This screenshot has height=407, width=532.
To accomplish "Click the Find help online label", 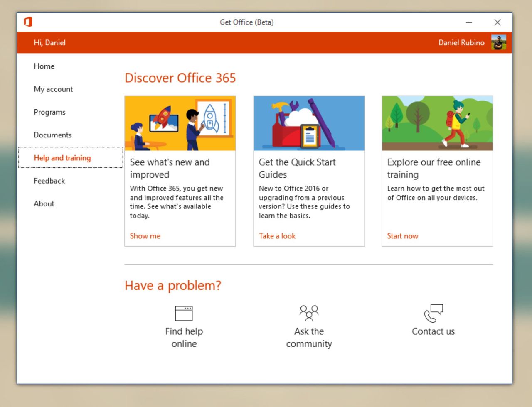I will pyautogui.click(x=184, y=337).
